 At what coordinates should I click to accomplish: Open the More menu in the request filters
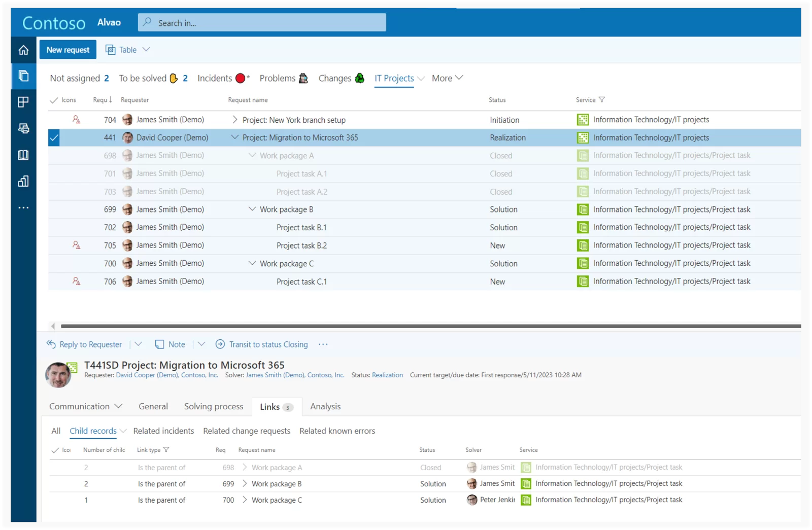446,78
